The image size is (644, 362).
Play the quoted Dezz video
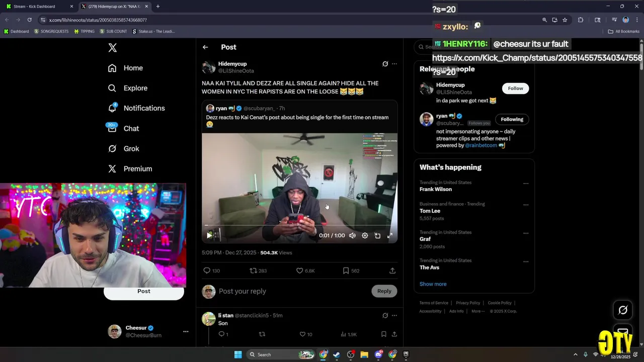pyautogui.click(x=209, y=235)
